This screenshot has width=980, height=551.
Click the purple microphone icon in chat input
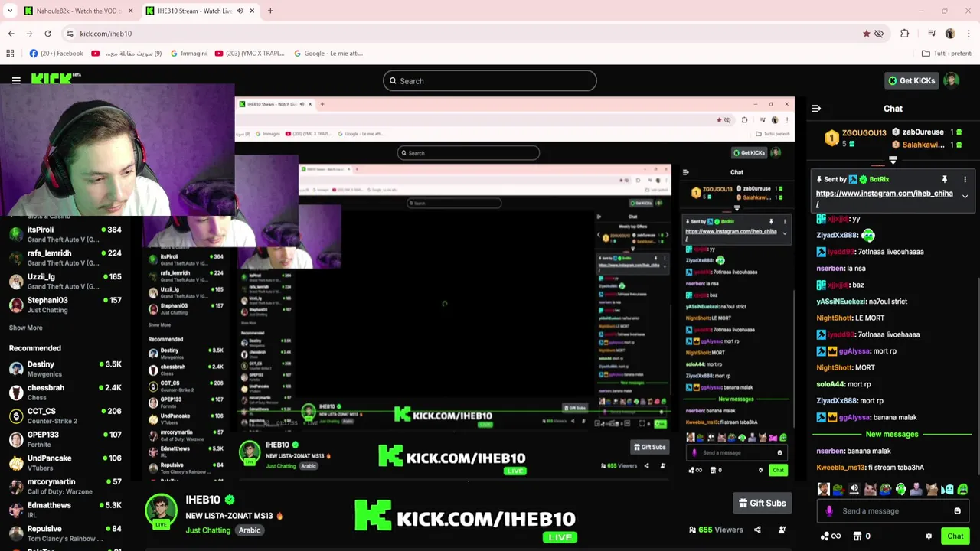tap(829, 511)
